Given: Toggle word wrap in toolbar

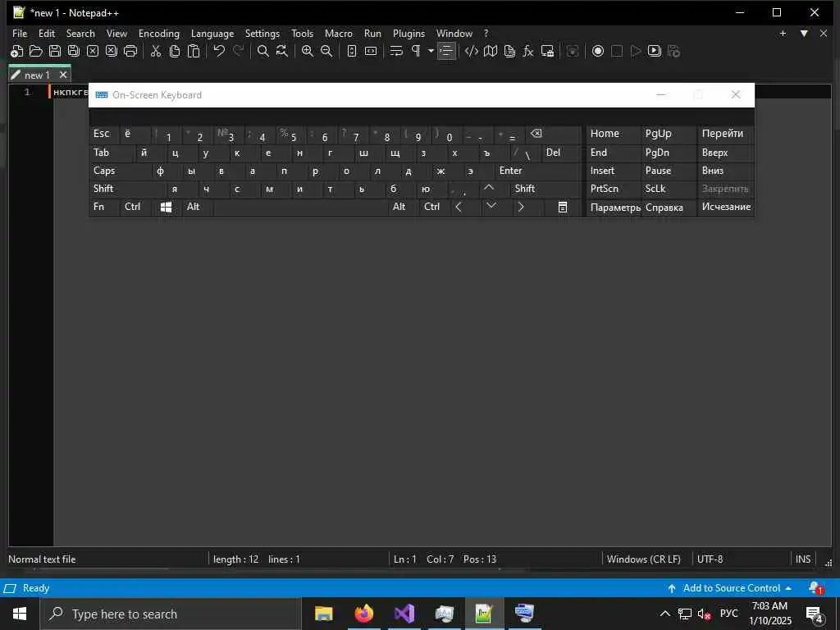Looking at the screenshot, I should tap(396, 52).
